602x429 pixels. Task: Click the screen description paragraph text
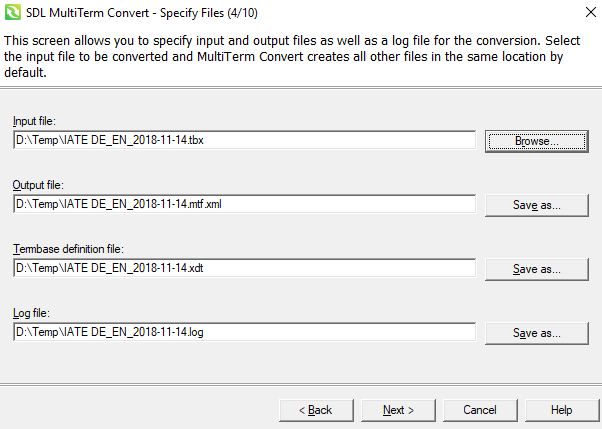[x=290, y=57]
